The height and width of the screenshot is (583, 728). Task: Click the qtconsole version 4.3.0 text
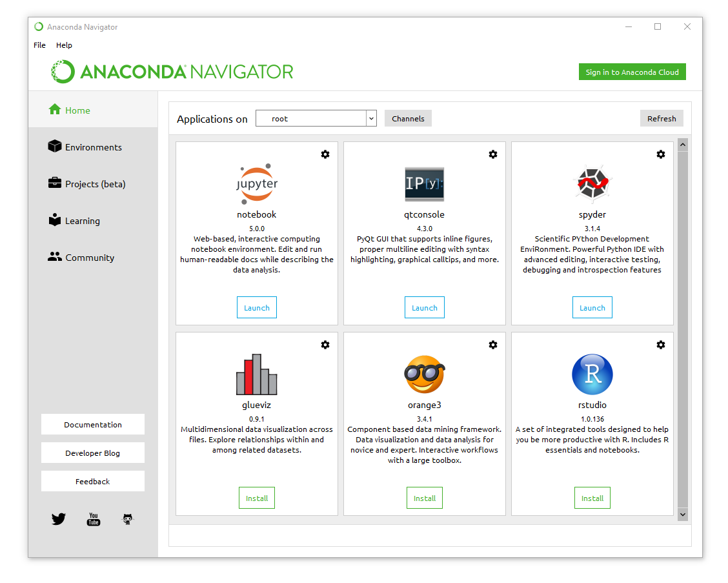pos(425,229)
